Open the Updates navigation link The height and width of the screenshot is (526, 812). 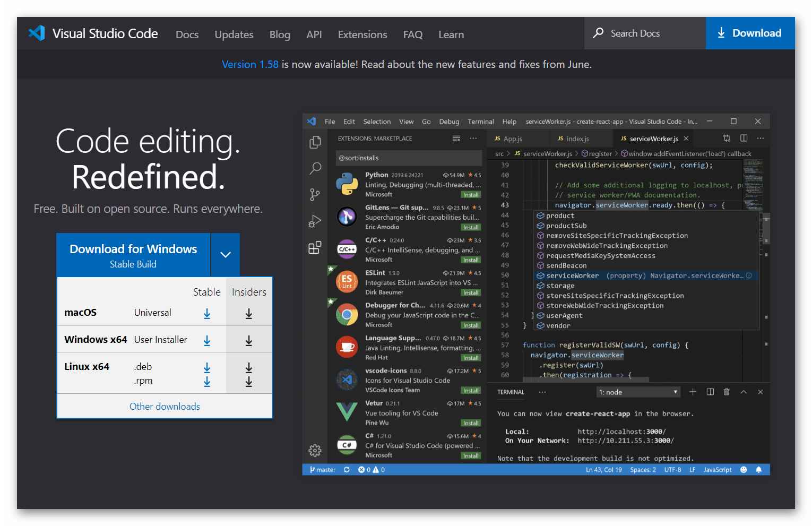point(234,35)
